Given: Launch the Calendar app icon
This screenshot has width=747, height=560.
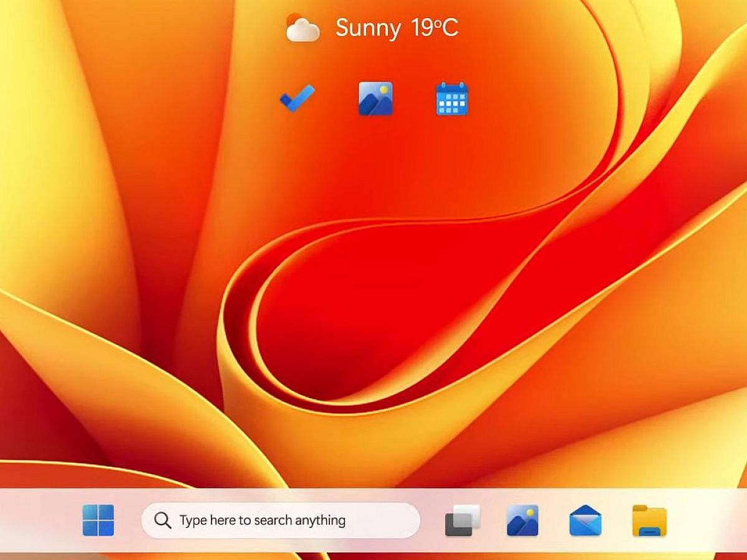Looking at the screenshot, I should pyautogui.click(x=452, y=99).
